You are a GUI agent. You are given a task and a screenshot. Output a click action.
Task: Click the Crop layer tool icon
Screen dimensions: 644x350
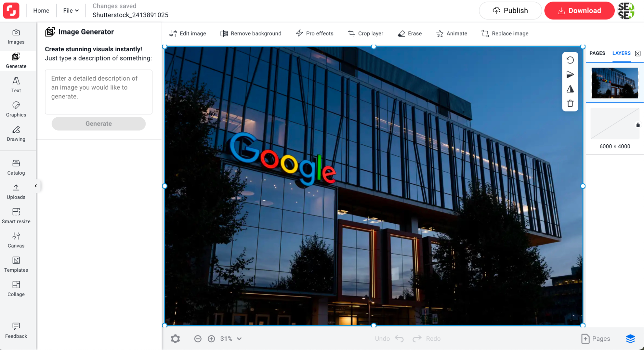[351, 33]
